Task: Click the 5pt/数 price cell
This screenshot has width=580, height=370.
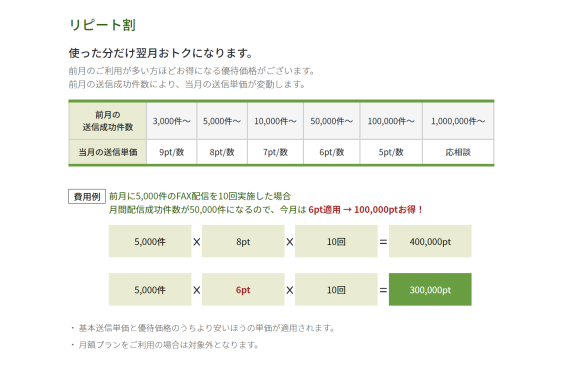Action: point(391,152)
